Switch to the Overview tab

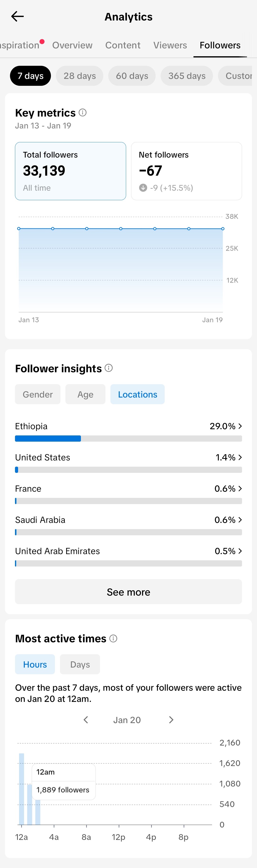tap(72, 45)
